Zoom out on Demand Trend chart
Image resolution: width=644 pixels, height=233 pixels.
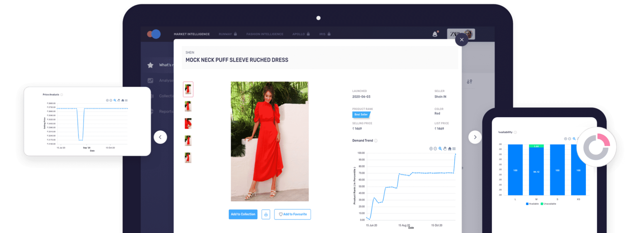pyautogui.click(x=435, y=149)
